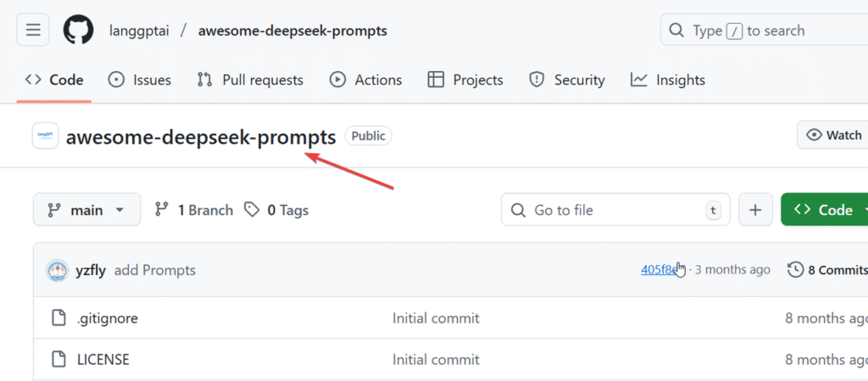Select the Security tab
Screen dimensions: 868x381
[567, 80]
